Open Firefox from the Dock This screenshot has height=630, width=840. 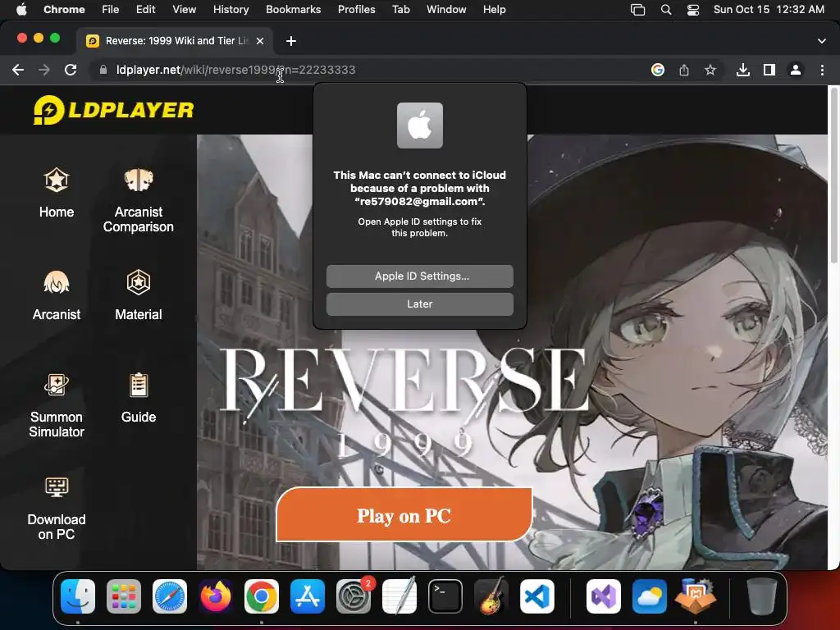(x=216, y=596)
